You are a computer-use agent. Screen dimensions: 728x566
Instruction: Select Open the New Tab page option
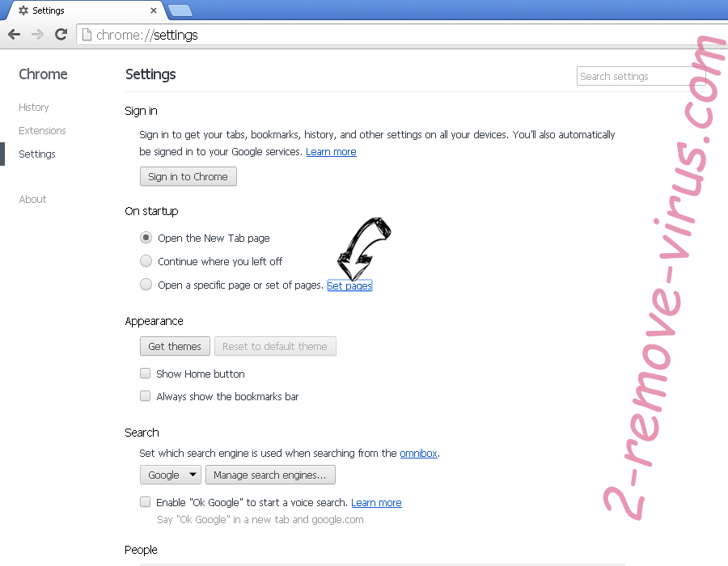click(146, 238)
